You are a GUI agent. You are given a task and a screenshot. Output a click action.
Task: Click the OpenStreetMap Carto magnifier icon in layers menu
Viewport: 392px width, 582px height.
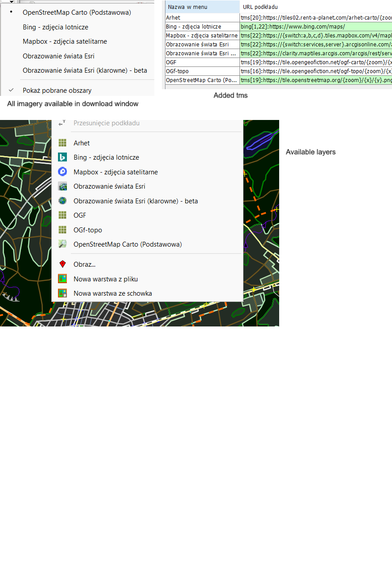coord(63,244)
